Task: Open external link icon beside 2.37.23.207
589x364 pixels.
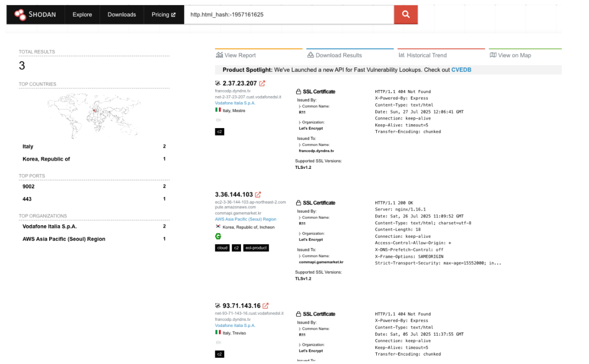Action: coord(262,83)
